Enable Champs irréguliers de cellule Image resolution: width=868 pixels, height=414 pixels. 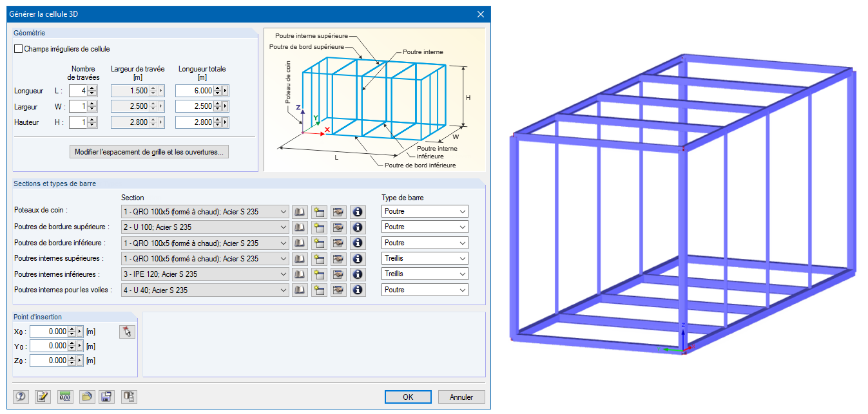point(18,48)
